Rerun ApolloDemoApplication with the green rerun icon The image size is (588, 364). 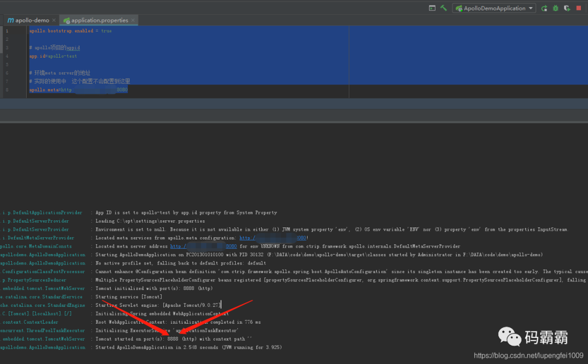click(x=544, y=8)
